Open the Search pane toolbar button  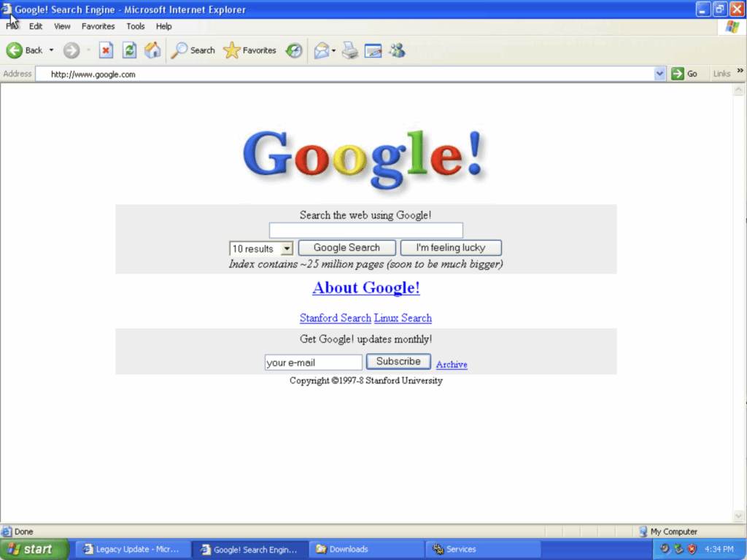[193, 50]
